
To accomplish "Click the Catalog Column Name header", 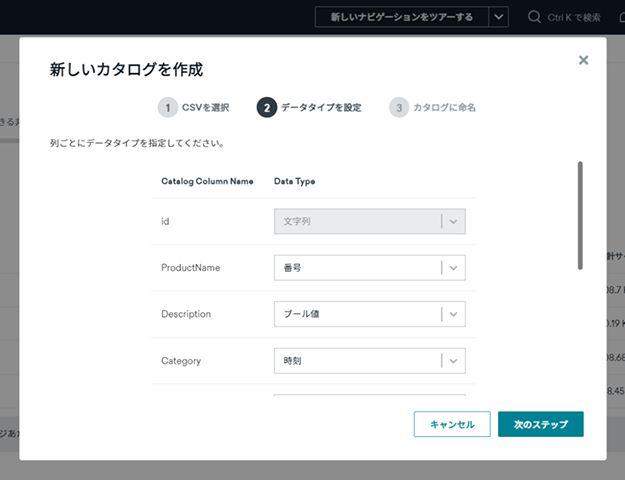I will pyautogui.click(x=207, y=181).
